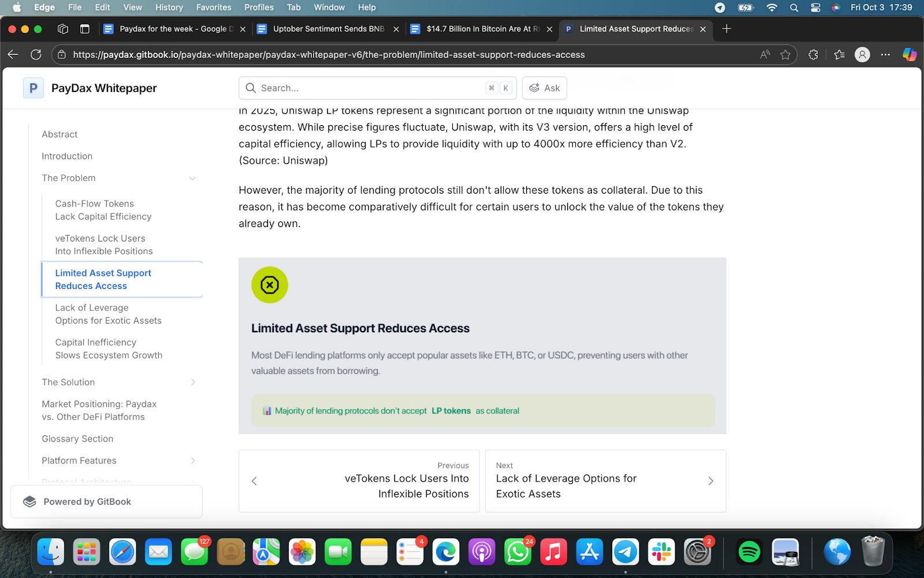Open Telegram in the Dock
The height and width of the screenshot is (578, 924).
click(625, 552)
